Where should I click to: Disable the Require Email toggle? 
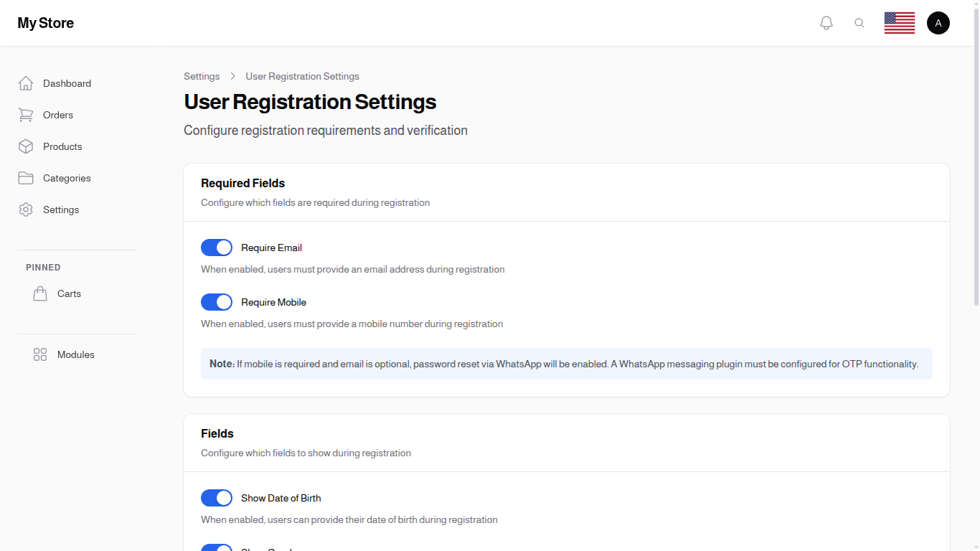217,248
